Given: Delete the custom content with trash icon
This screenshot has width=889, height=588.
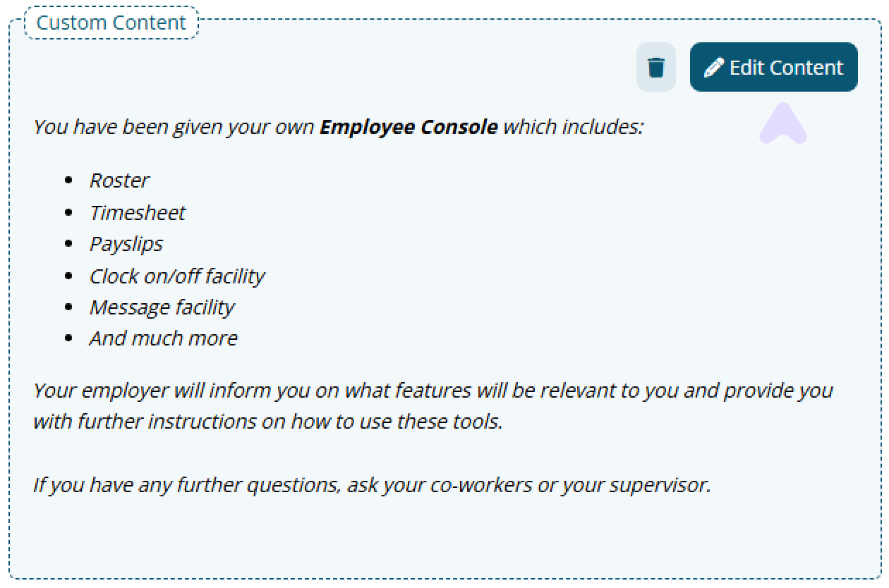Looking at the screenshot, I should 656,68.
